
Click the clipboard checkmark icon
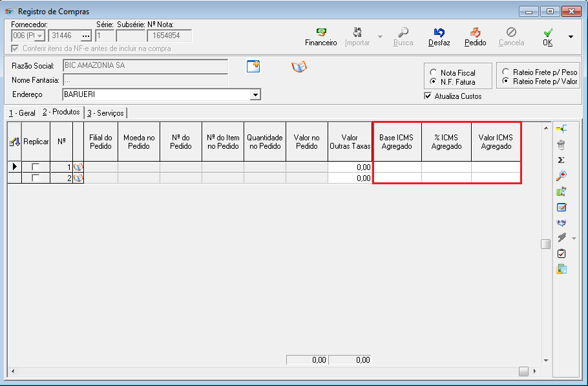[x=562, y=253]
